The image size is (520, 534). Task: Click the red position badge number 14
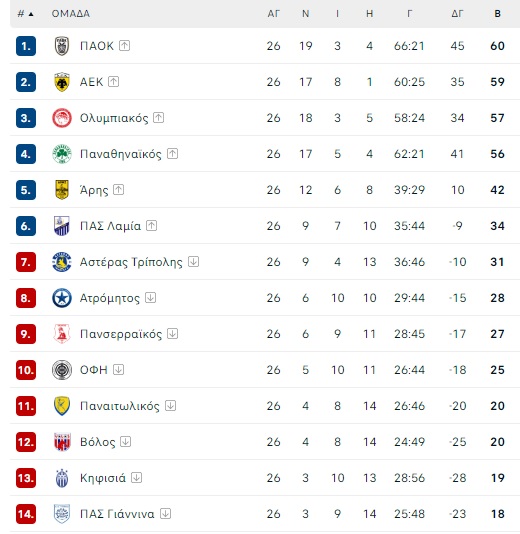(x=26, y=514)
